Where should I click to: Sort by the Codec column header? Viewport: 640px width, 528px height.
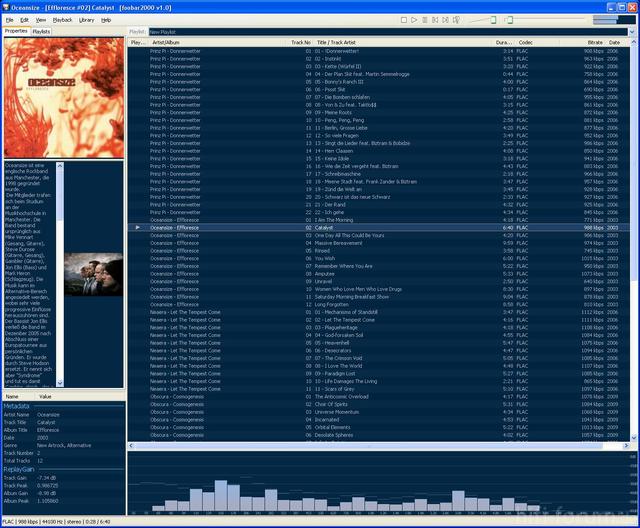point(537,42)
